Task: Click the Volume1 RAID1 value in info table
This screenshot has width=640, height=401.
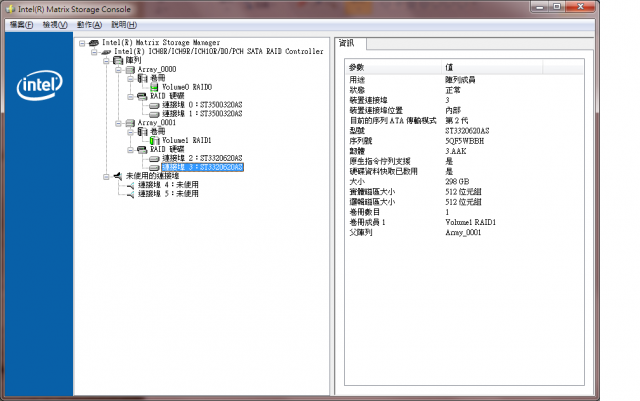Action: tap(470, 223)
